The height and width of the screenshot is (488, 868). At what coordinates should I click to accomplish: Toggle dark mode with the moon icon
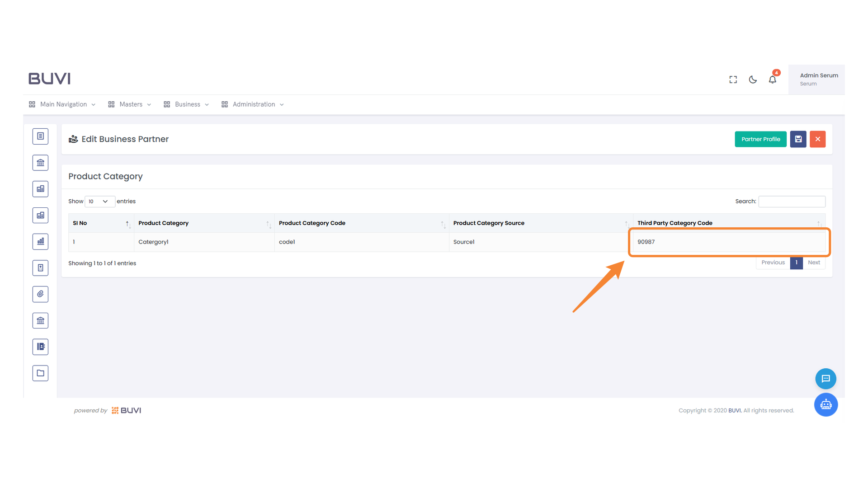753,80
